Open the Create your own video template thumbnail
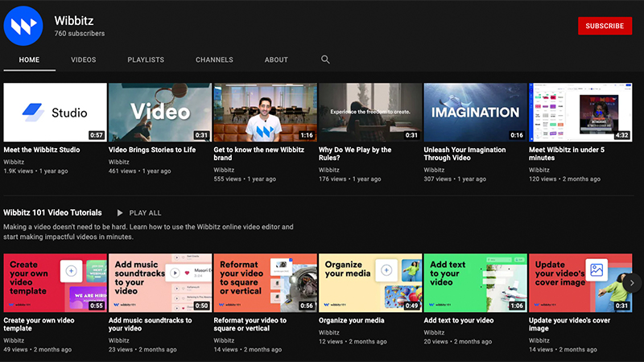The height and width of the screenshot is (362, 644). pos(55,283)
